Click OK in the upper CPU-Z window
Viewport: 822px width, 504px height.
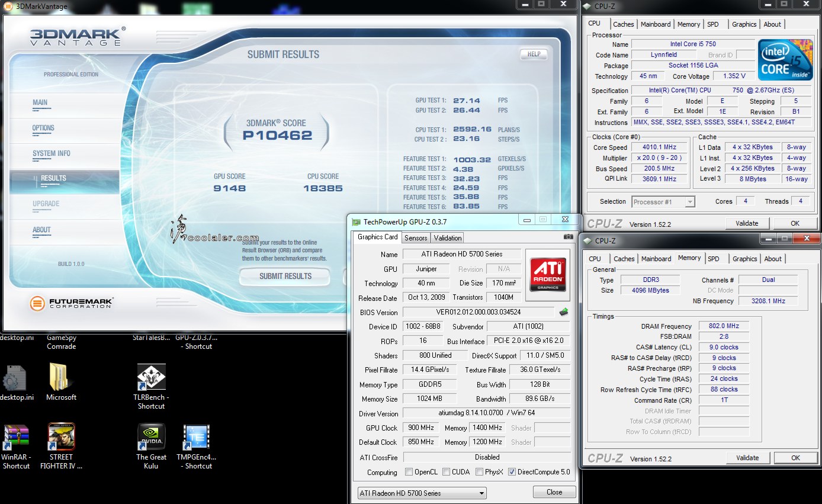pos(795,223)
